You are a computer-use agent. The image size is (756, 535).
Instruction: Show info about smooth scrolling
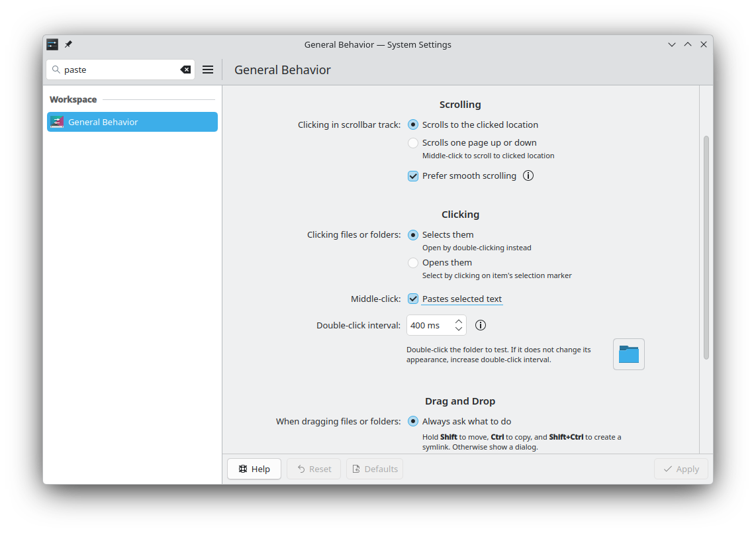(528, 175)
